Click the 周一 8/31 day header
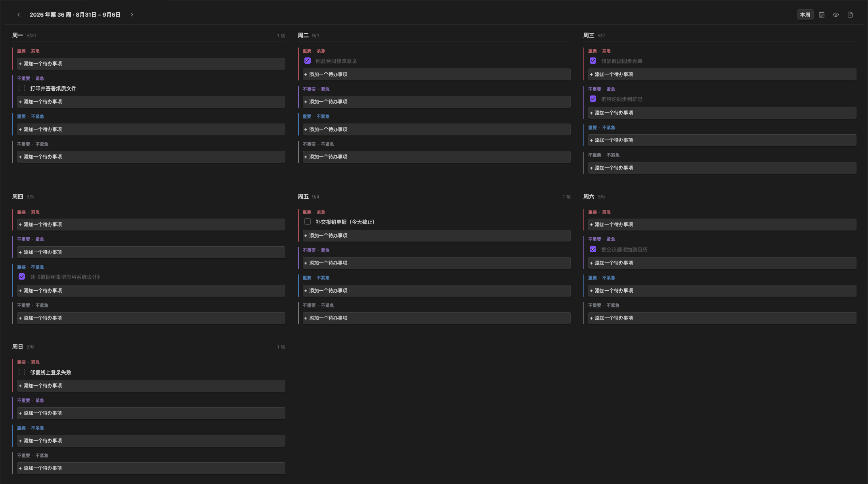Viewport: 868px width, 484px height. pos(25,35)
